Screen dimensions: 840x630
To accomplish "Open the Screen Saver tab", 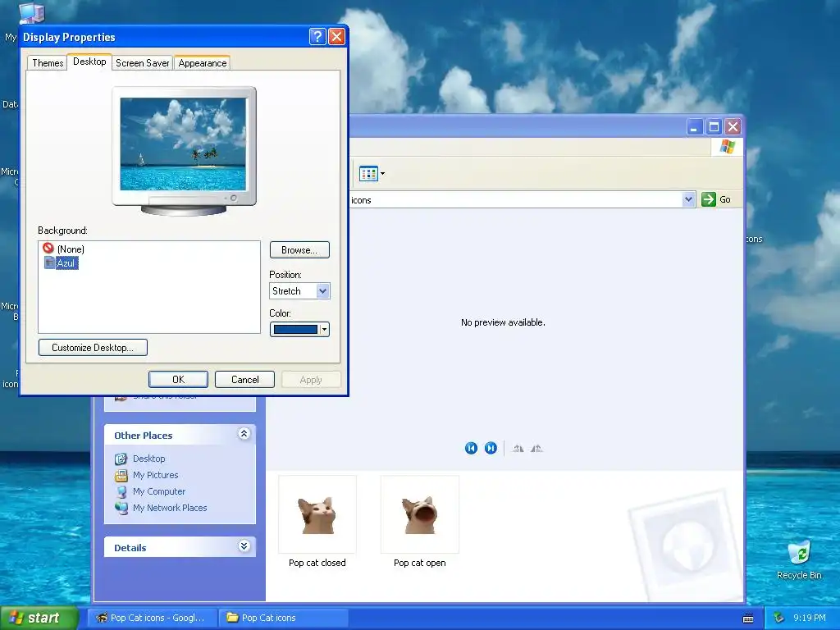I will pos(143,62).
